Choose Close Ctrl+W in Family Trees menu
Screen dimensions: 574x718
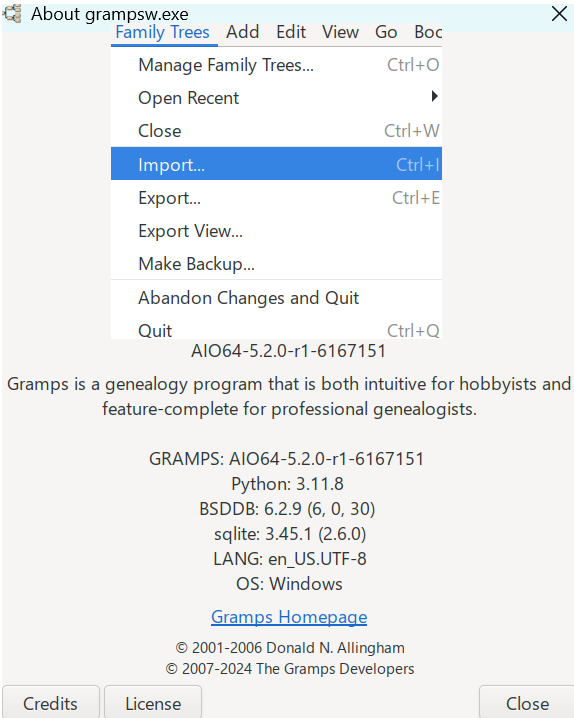276,131
